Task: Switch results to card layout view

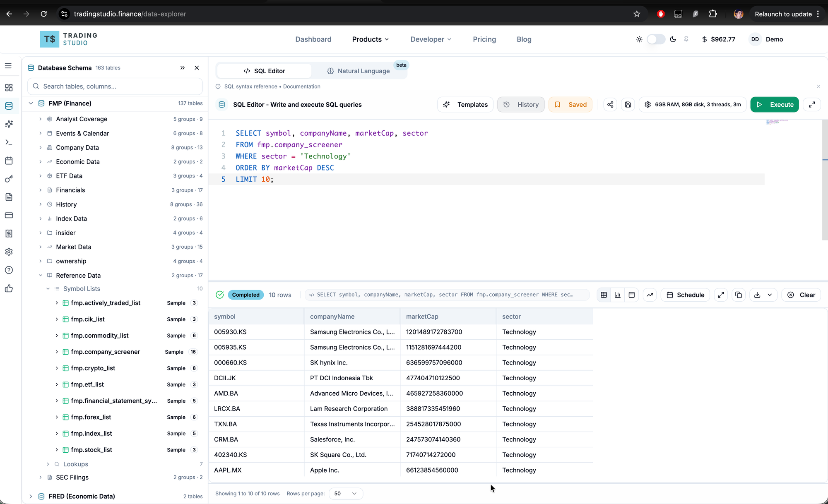Action: click(632, 295)
